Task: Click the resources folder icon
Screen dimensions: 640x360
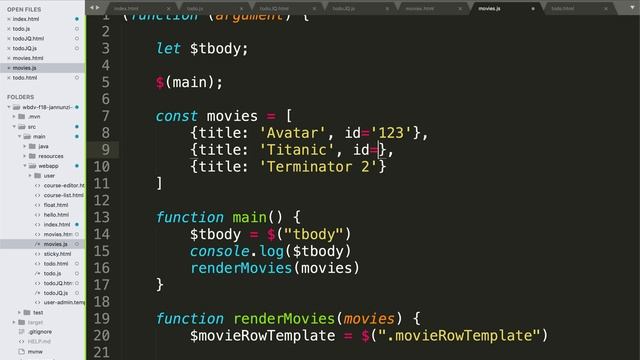Action: coord(32,156)
